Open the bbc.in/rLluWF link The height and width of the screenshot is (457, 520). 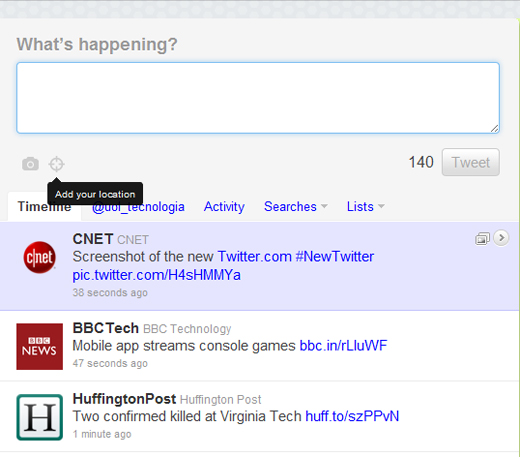click(x=343, y=346)
